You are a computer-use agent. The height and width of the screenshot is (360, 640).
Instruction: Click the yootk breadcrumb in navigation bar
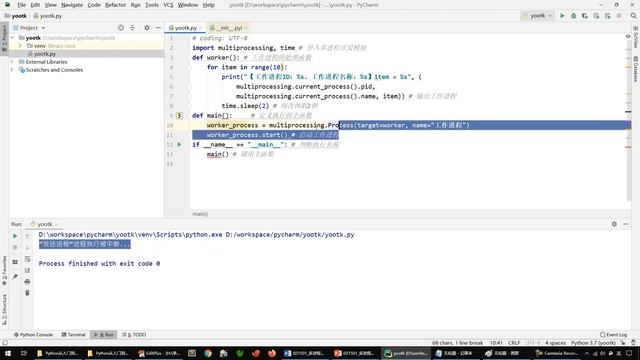click(16, 16)
